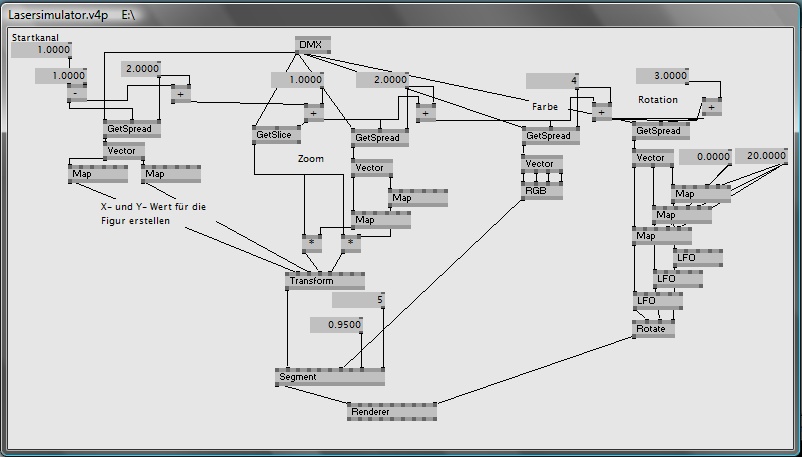Click the Startkanal value box

42,50
